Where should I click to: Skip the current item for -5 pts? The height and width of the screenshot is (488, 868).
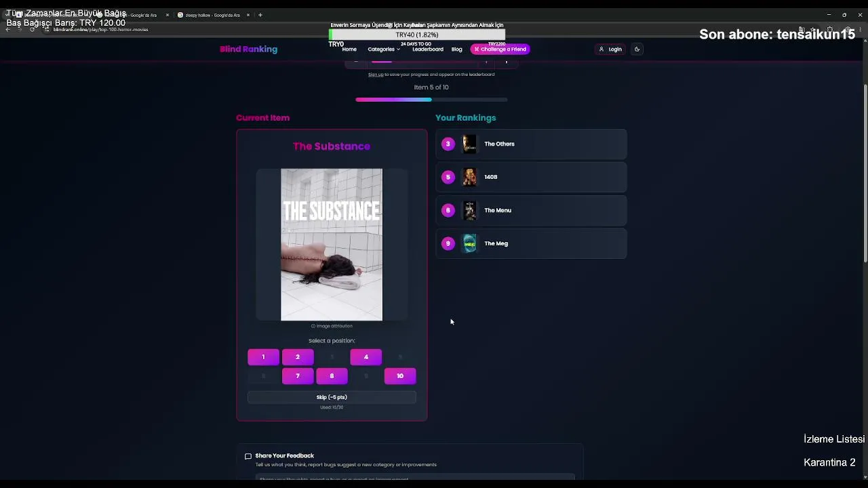[x=332, y=397]
